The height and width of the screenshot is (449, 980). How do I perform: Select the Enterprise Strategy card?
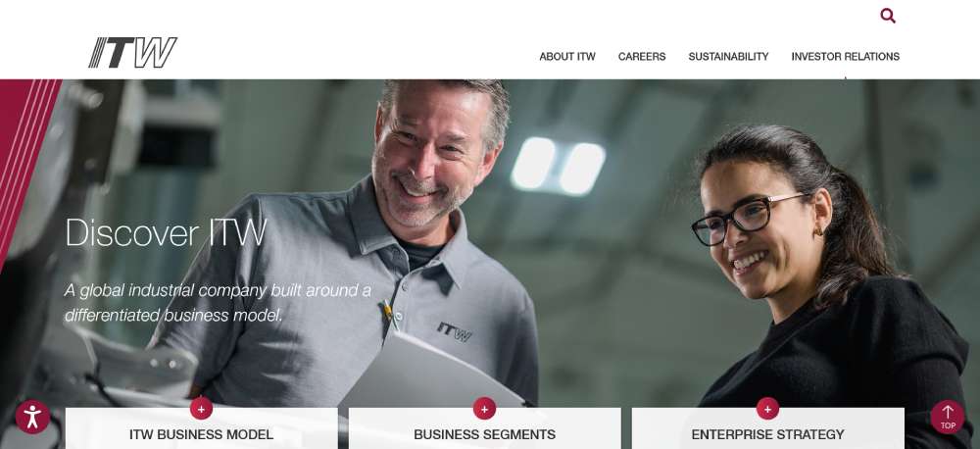pyautogui.click(x=767, y=429)
